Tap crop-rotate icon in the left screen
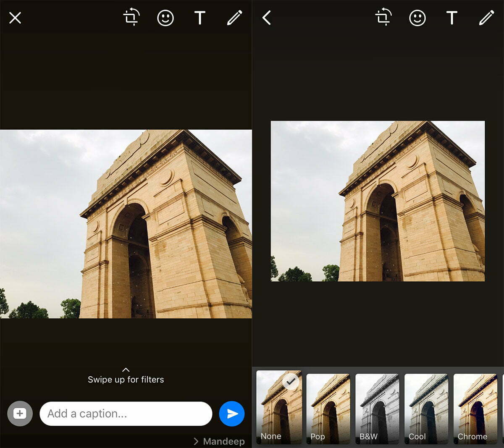This screenshot has width=504, height=448. click(131, 18)
